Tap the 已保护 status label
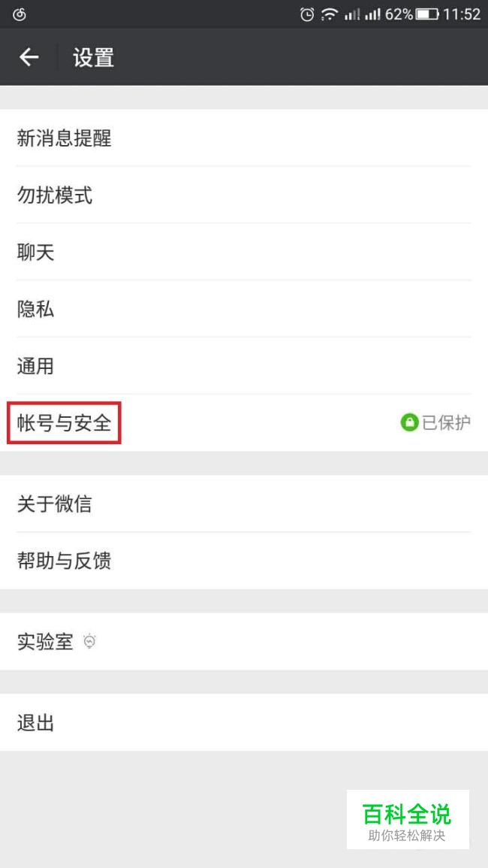488x868 pixels. [x=447, y=423]
